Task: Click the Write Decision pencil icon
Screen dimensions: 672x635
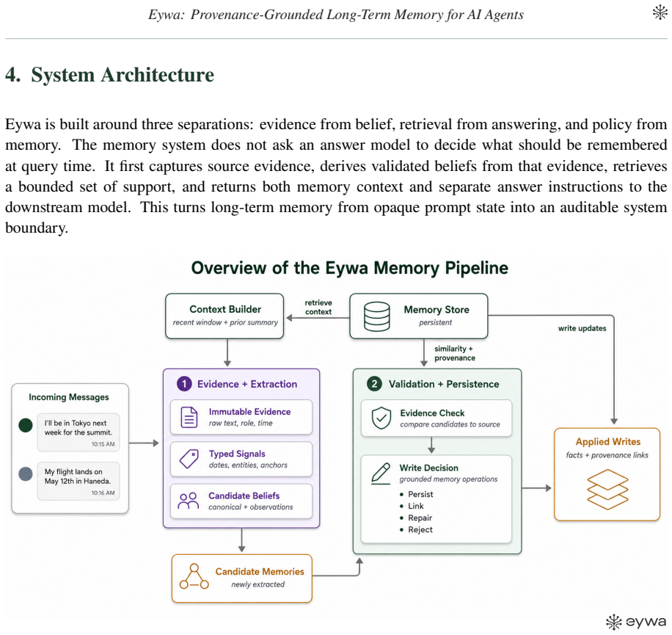Action: point(381,473)
